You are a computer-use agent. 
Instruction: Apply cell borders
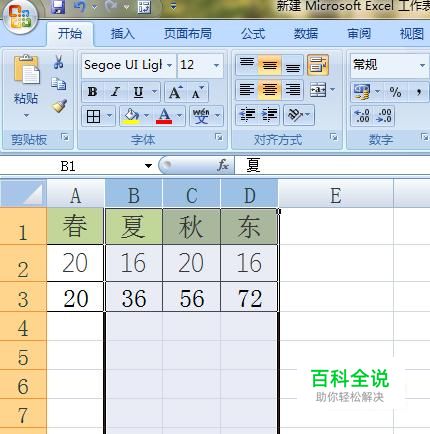coord(93,117)
